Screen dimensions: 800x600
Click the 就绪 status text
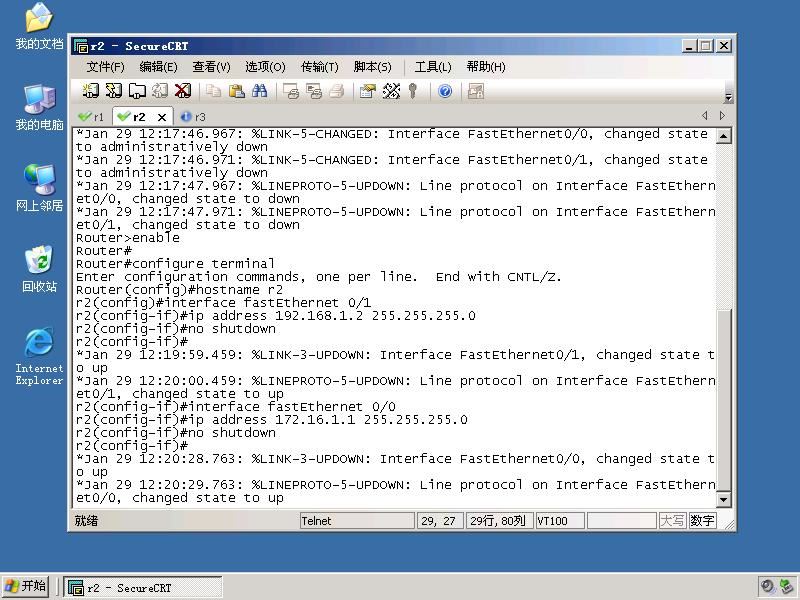pos(86,521)
